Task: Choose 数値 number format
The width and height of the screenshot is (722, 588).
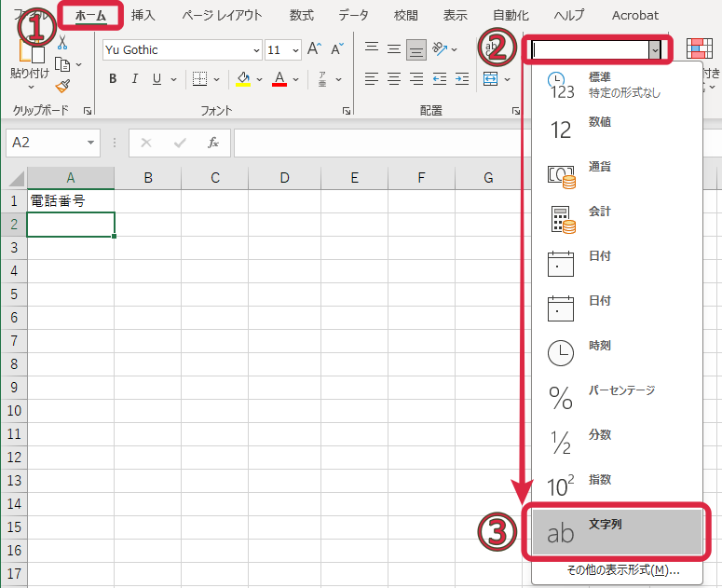Action: coord(617,130)
